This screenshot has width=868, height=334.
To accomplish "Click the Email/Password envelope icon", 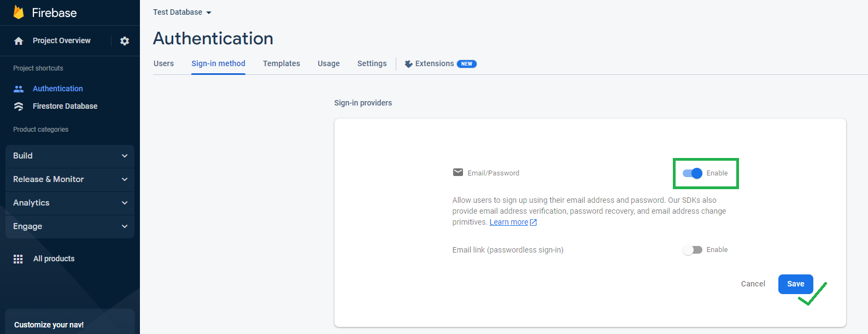I will click(x=458, y=172).
